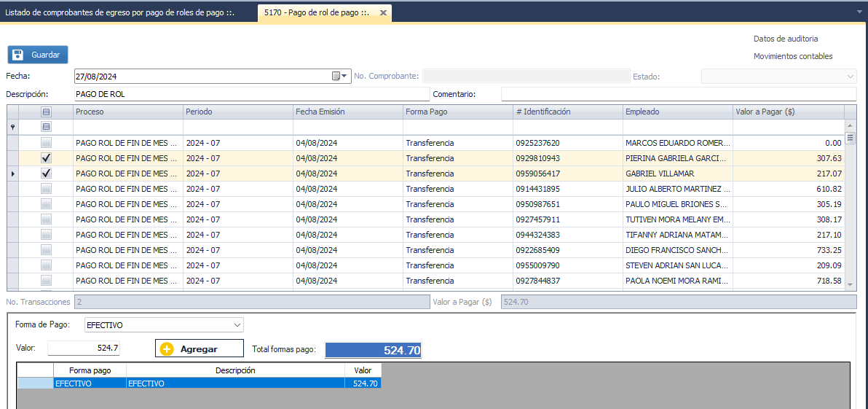Viewport: 868px width, 409px height.
Task: Check the MARCOS EDUARDO row checkbox
Action: tap(47, 143)
